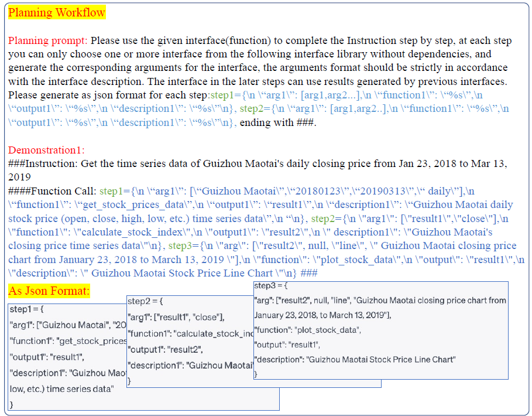Click the '"arg": ["result2", null, "line"' line in the step3 box
This screenshot has width=532, height=416.
pyautogui.click(x=380, y=301)
